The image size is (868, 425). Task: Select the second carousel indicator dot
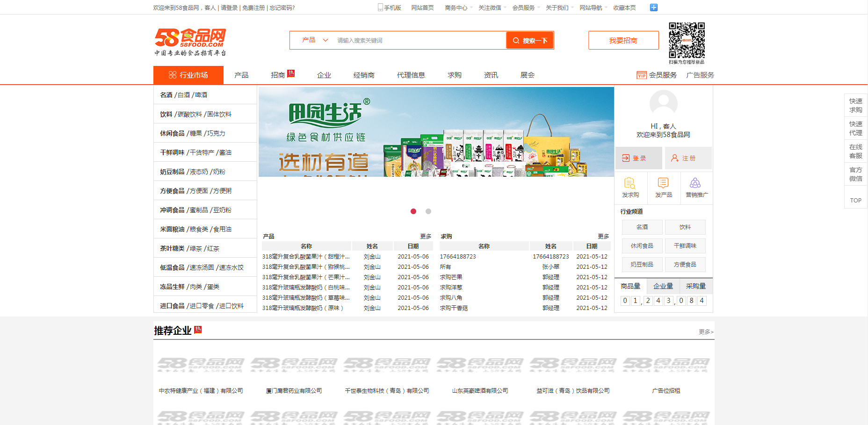click(428, 211)
